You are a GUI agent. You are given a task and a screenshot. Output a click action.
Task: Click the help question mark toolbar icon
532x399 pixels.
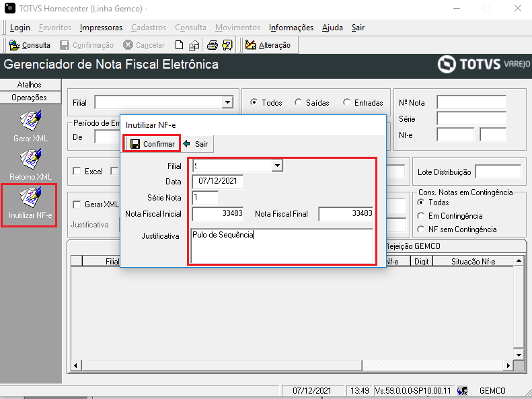pyautogui.click(x=227, y=45)
